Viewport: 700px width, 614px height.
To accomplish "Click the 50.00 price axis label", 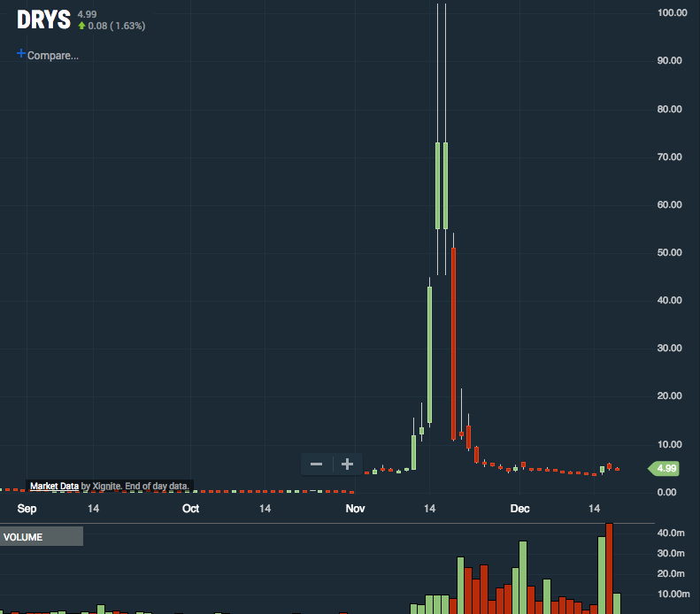I will 673,252.
